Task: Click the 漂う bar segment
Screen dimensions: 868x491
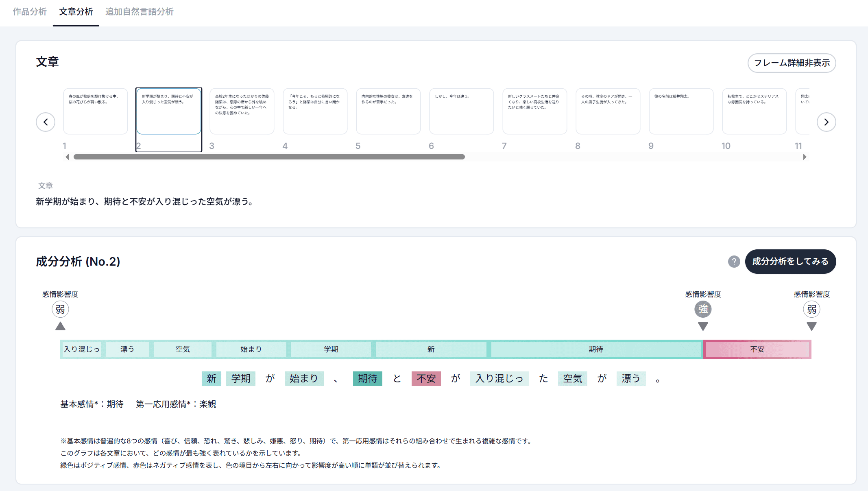Action: (127, 349)
